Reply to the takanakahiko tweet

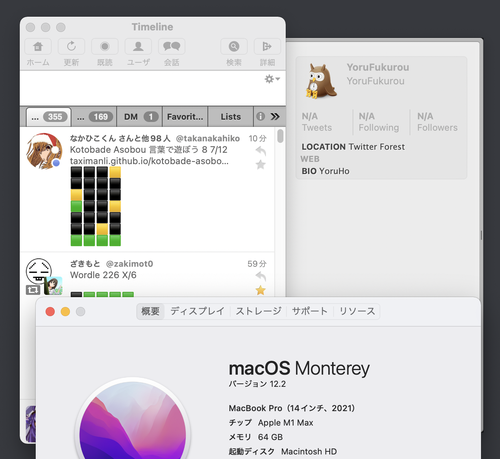click(x=261, y=151)
